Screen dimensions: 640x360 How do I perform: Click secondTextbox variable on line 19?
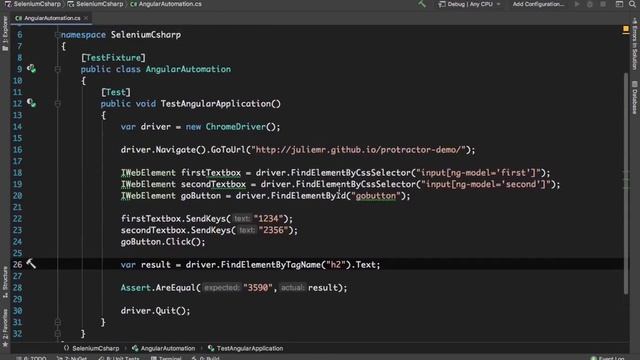213,184
